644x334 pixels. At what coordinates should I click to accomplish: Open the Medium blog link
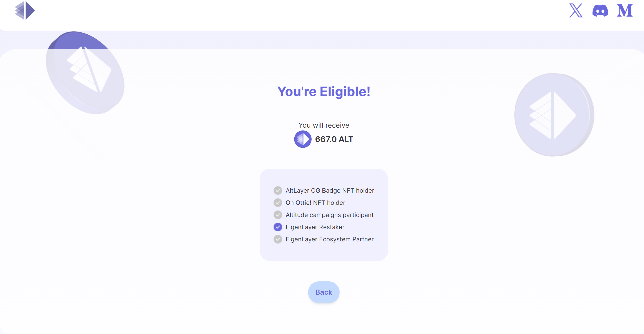point(624,10)
